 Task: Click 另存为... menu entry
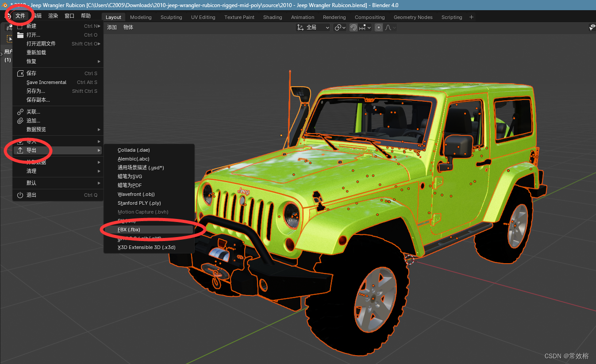(x=58, y=91)
